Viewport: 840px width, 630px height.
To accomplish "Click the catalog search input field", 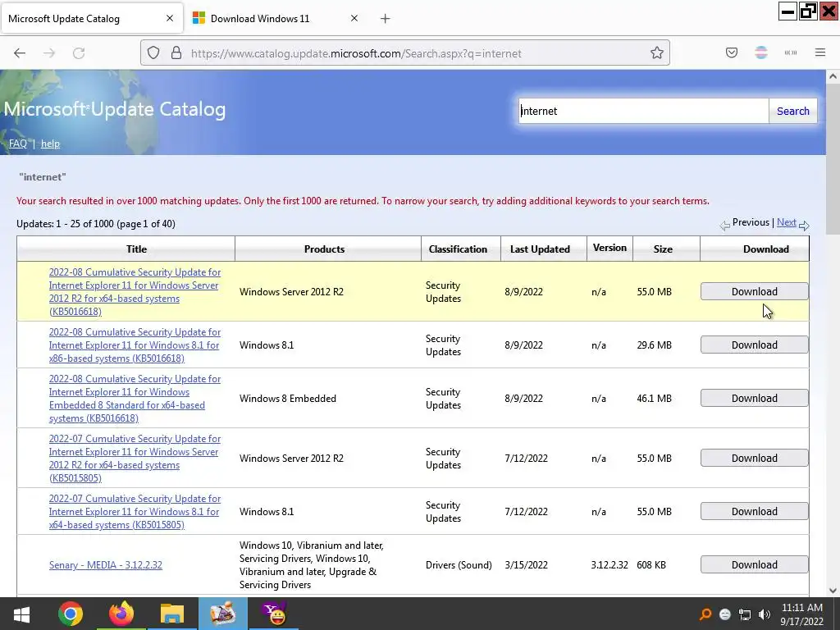I will (643, 111).
